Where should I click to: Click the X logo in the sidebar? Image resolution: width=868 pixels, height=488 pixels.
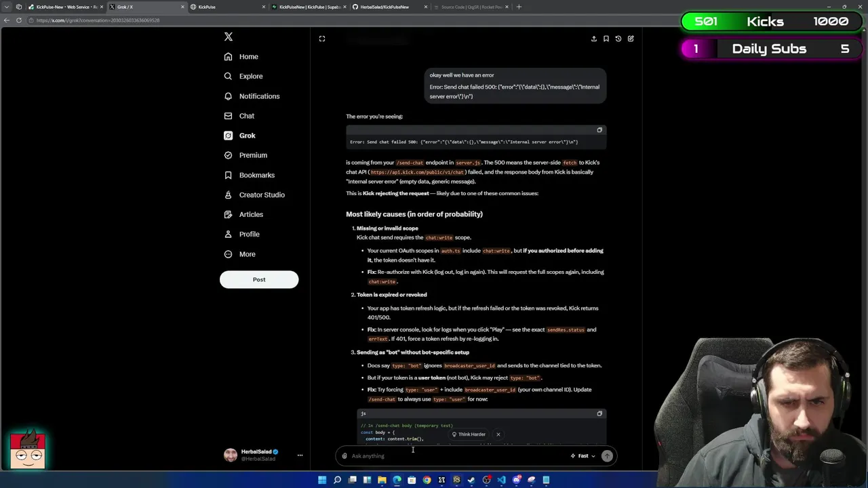[229, 37]
